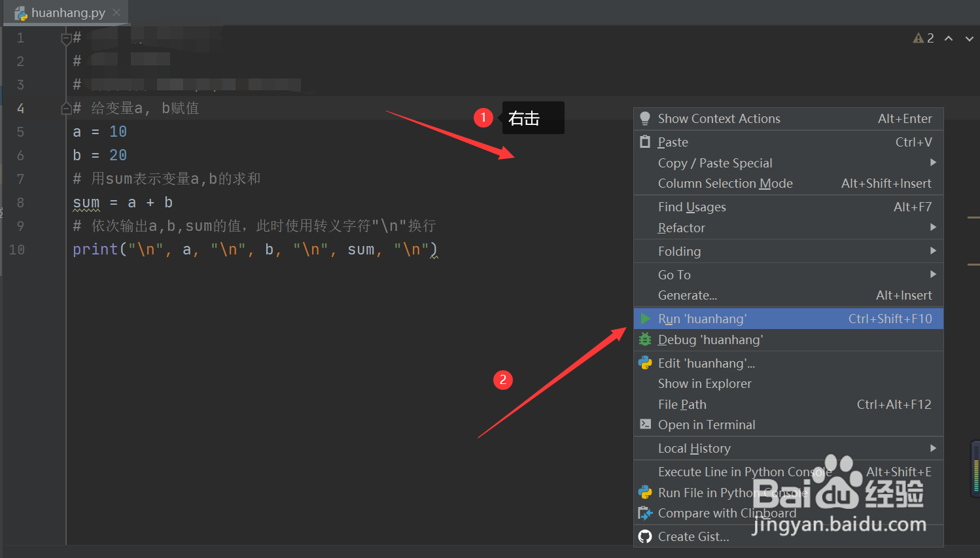
Task: Expand the Local History submenu
Action: pos(788,448)
